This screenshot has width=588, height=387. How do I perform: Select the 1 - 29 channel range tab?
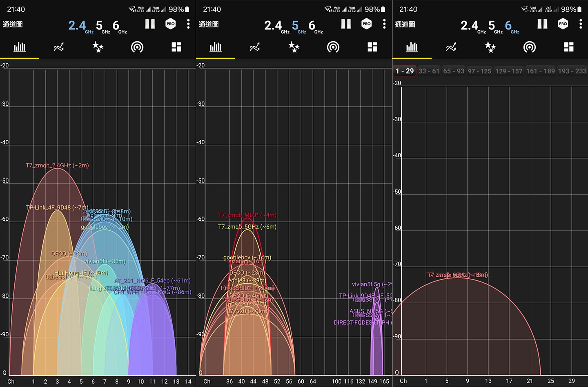(x=405, y=71)
